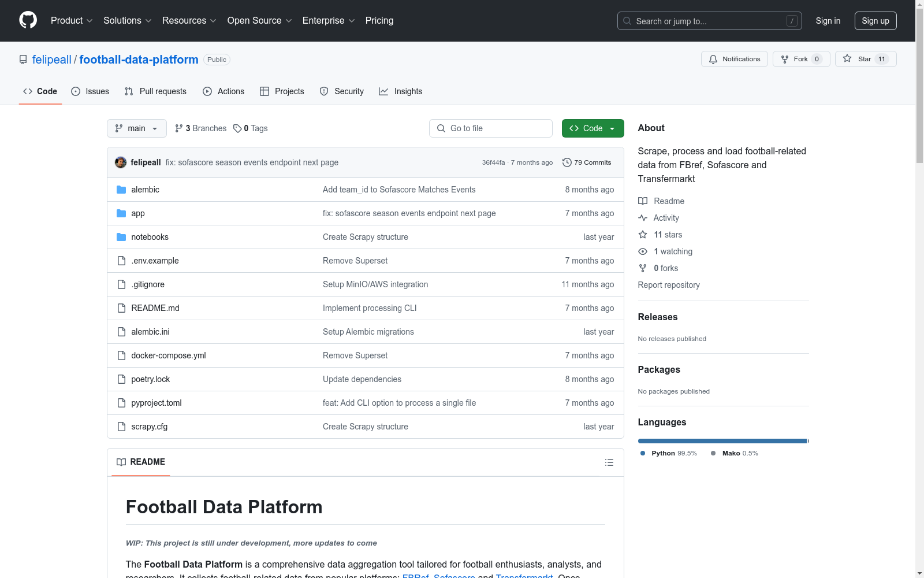
Task: Expand the Product menu
Action: coord(72,20)
